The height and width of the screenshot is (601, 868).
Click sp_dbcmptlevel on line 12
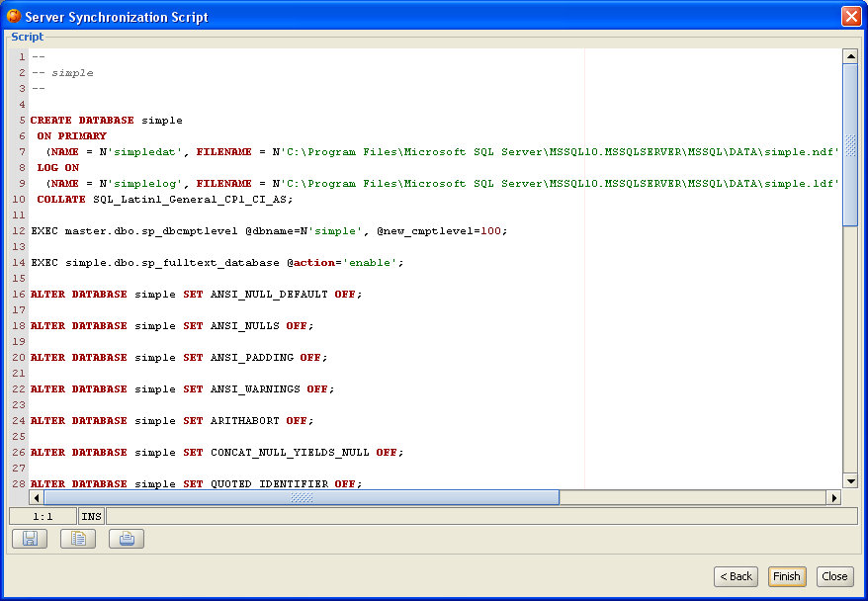(x=190, y=230)
